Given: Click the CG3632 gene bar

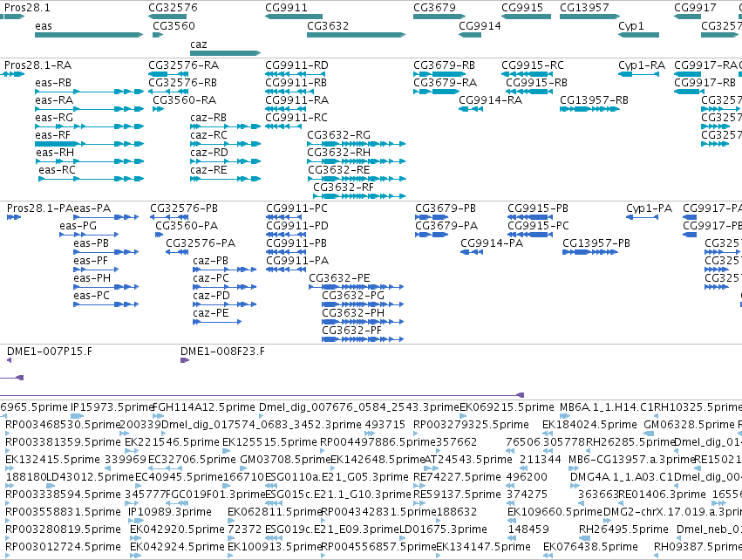Looking at the screenshot, I should [357, 35].
